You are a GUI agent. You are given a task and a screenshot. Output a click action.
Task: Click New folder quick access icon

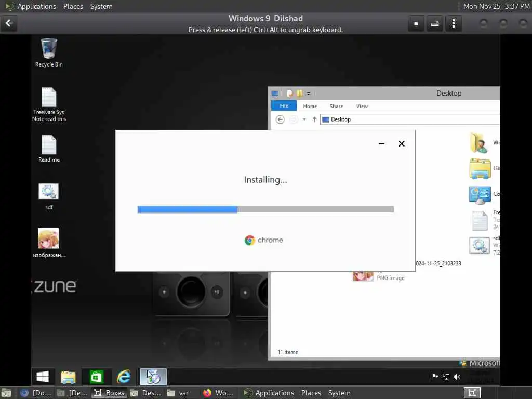tap(300, 94)
